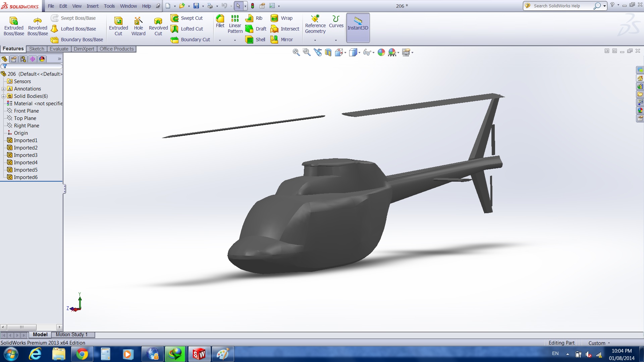Select the Origin tree item
The height and width of the screenshot is (362, 644).
pos(17,133)
